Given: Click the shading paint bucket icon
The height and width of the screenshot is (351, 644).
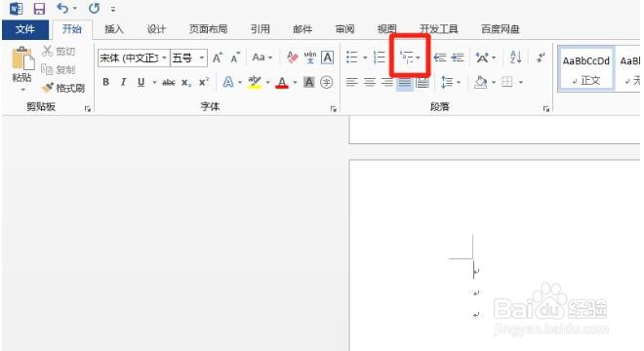Looking at the screenshot, I should 480,82.
